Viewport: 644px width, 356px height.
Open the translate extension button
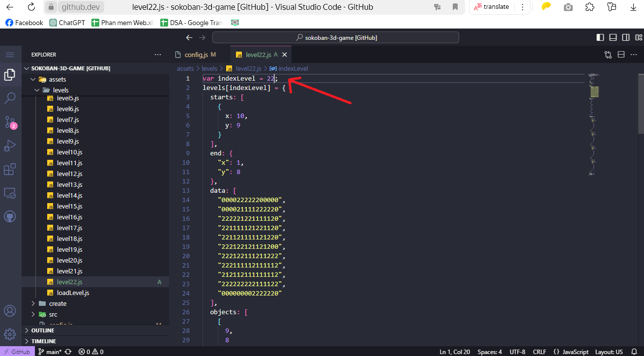point(492,7)
